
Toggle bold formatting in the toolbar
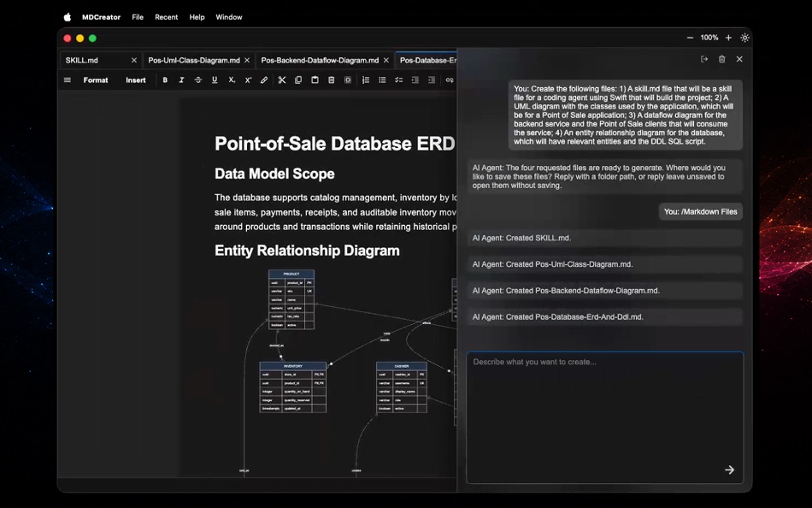(x=165, y=80)
